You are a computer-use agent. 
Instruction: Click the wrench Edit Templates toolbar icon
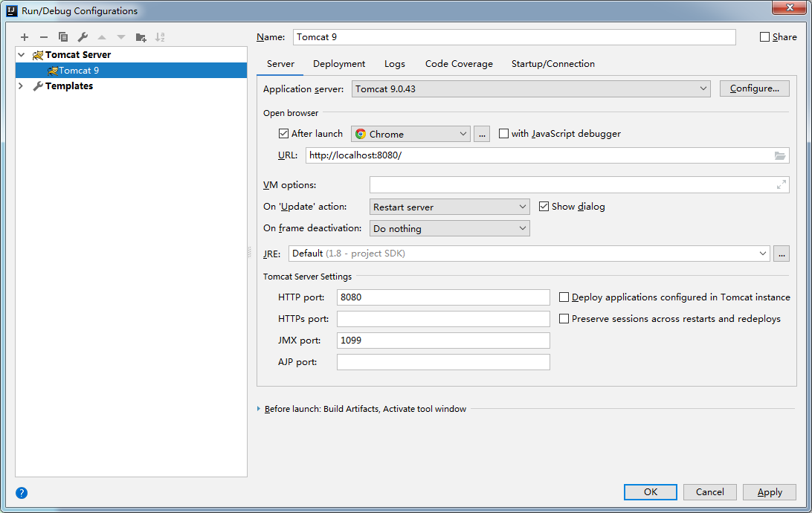pyautogui.click(x=83, y=37)
